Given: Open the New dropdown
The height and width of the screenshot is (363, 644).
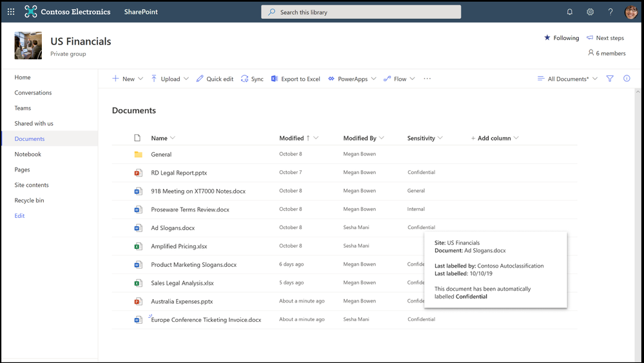Looking at the screenshot, I should [x=128, y=79].
